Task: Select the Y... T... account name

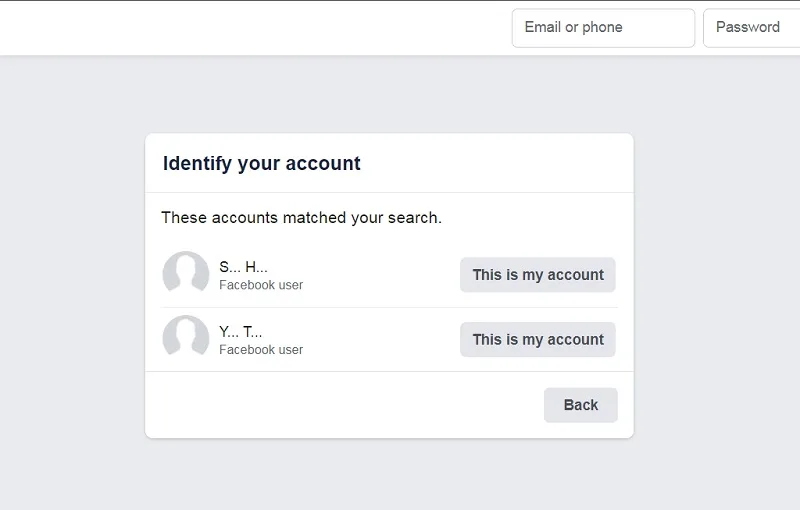Action: (x=241, y=332)
